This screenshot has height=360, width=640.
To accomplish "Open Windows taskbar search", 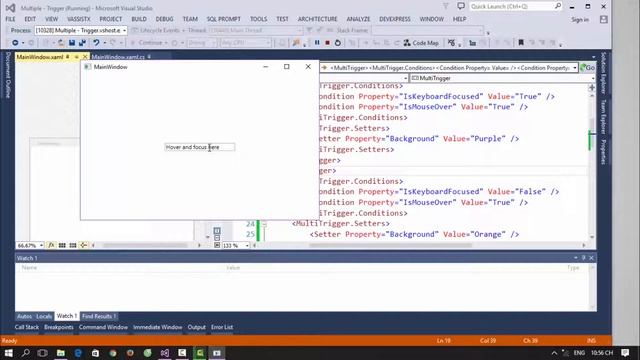I will tap(25, 353).
